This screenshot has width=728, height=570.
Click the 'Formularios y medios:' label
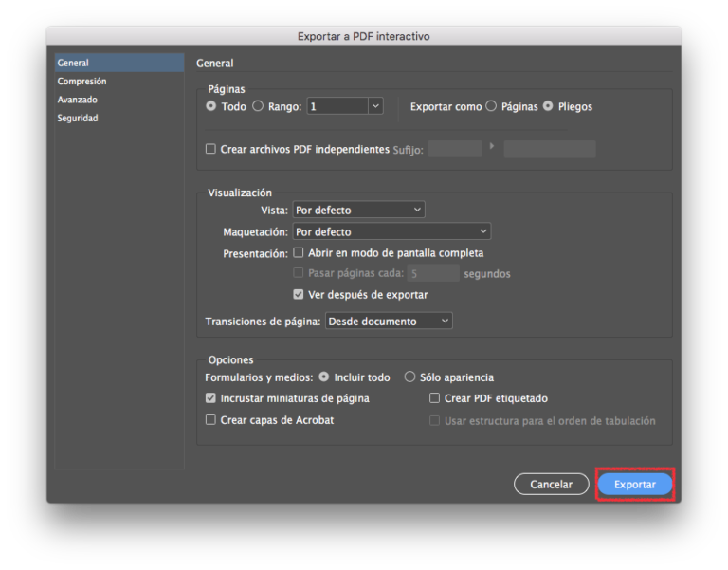pos(259,377)
